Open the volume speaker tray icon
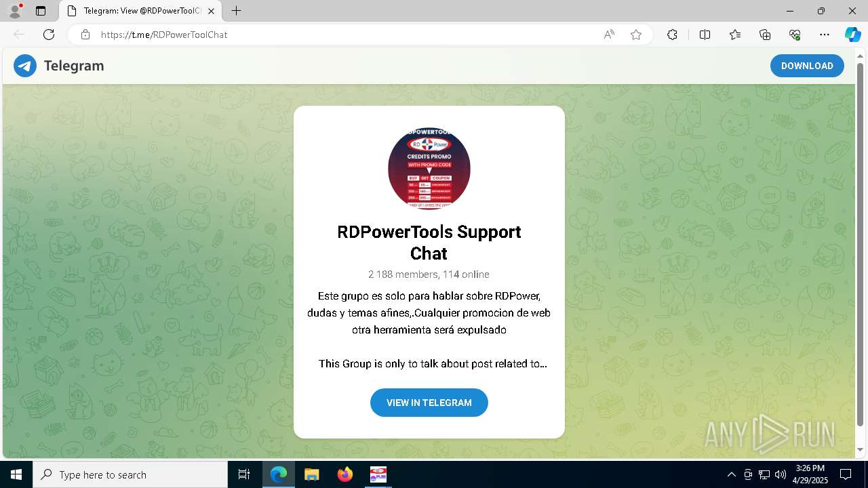 click(781, 474)
